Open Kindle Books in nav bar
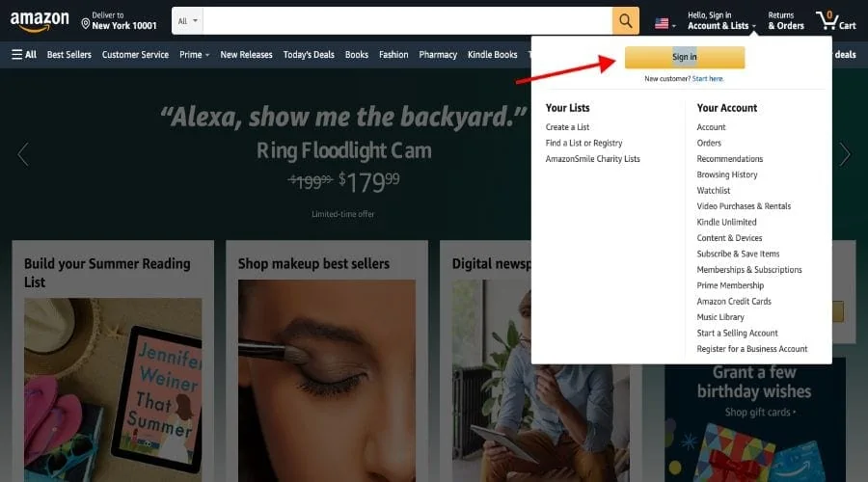 492,55
